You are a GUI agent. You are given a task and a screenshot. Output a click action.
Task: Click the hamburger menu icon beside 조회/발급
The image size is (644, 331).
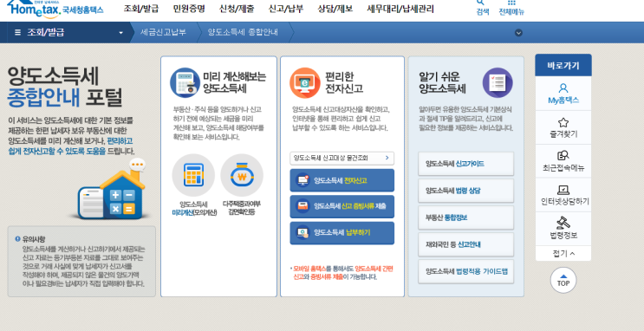point(17,32)
